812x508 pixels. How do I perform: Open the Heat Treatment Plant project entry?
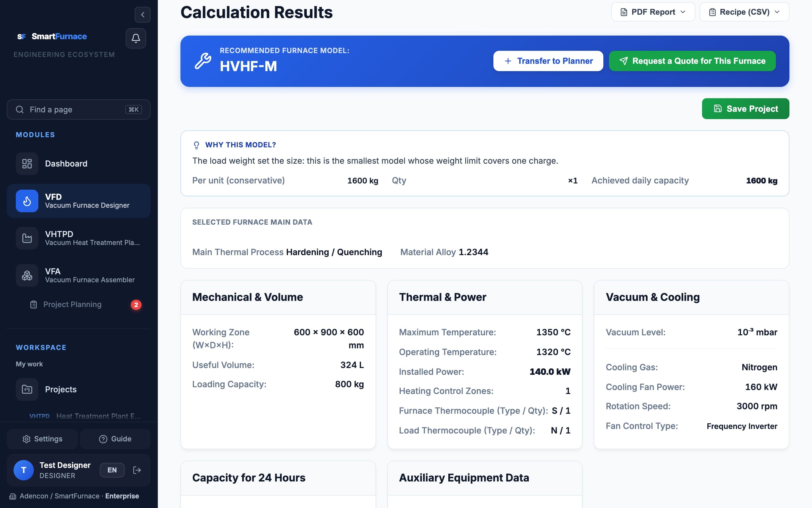point(85,416)
